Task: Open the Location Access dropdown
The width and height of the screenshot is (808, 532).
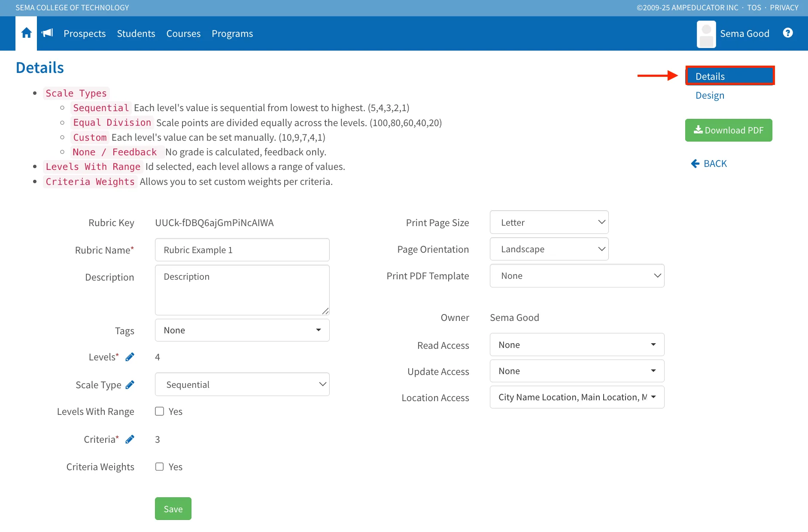Action: [x=577, y=397]
